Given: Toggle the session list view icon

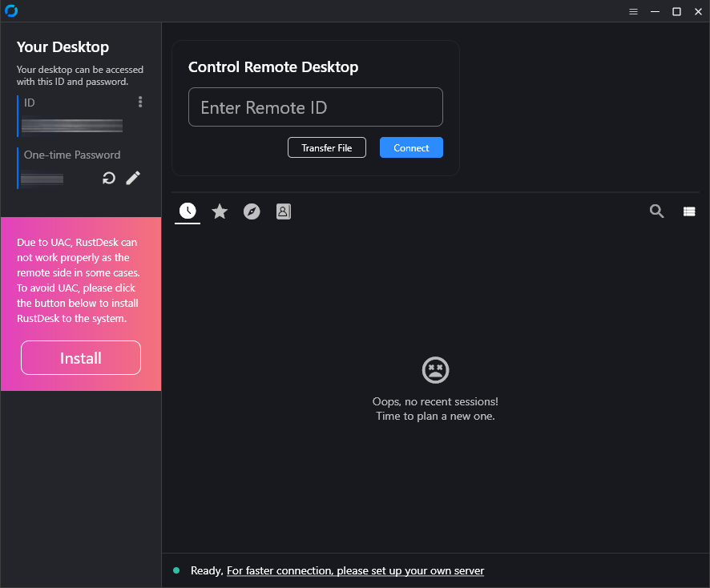Looking at the screenshot, I should 689,211.
